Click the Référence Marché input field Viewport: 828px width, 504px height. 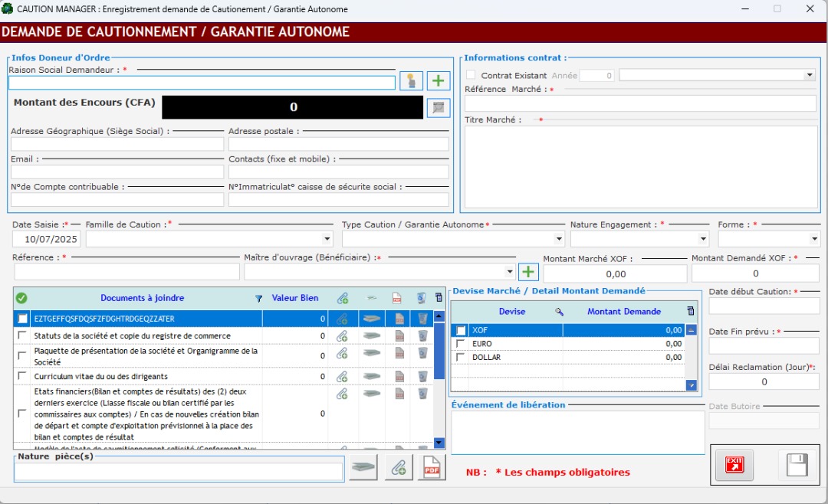[640, 103]
